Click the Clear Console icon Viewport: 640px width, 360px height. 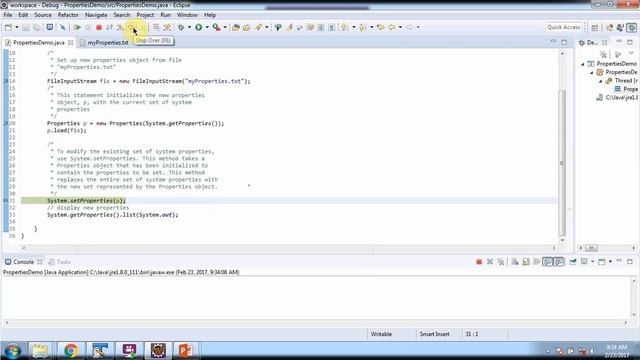(515, 262)
